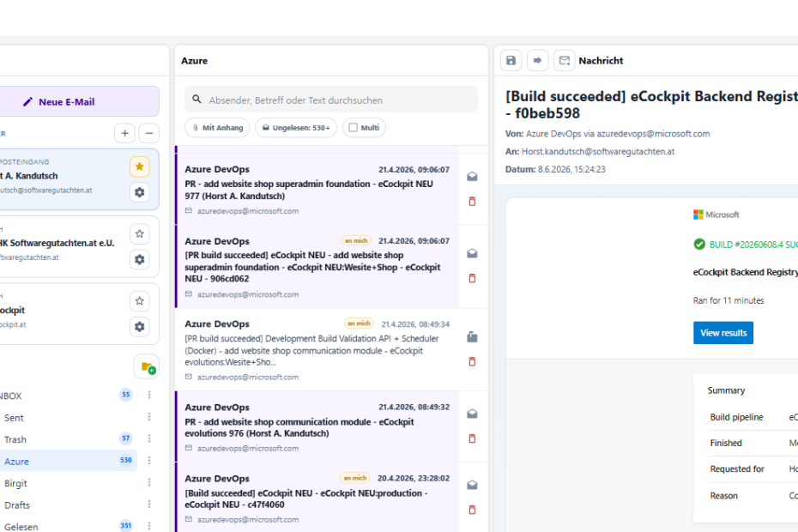Mark superadmin foundation PR email as read
Image resolution: width=798 pixels, height=532 pixels.
(x=472, y=177)
